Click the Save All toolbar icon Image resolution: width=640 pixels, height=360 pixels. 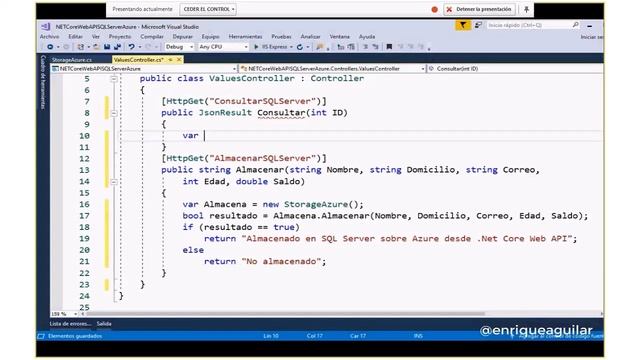117,47
